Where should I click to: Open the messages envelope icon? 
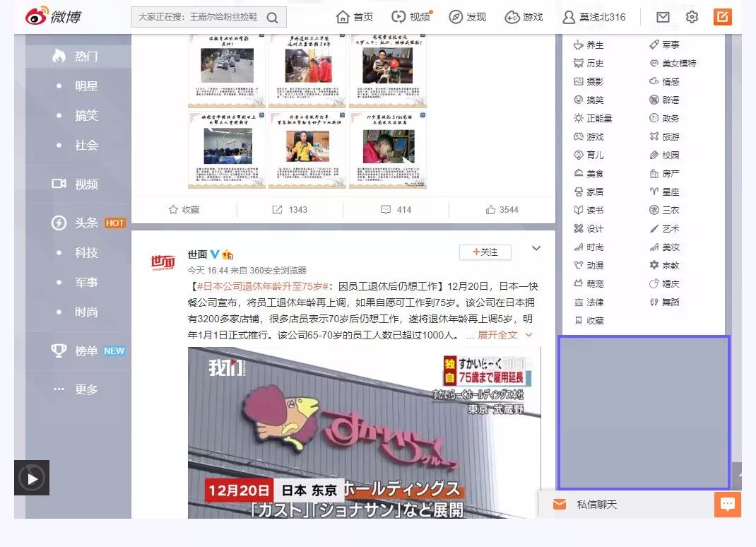pos(662,16)
